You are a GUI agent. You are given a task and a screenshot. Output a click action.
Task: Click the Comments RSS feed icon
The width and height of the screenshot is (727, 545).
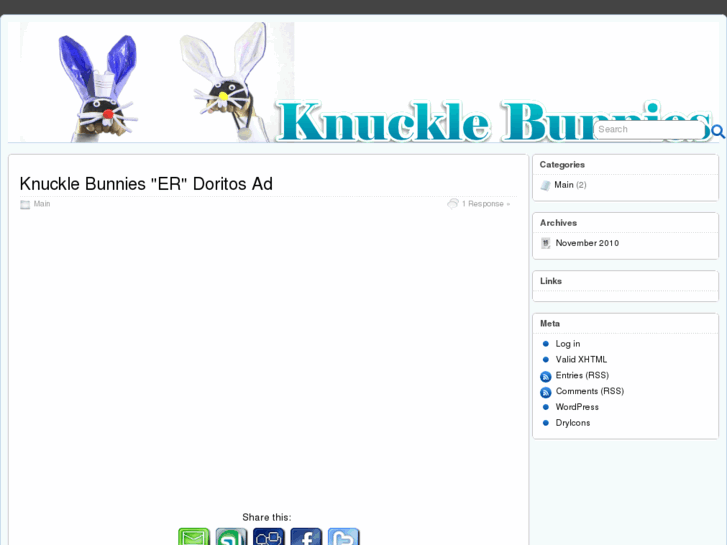(x=546, y=392)
